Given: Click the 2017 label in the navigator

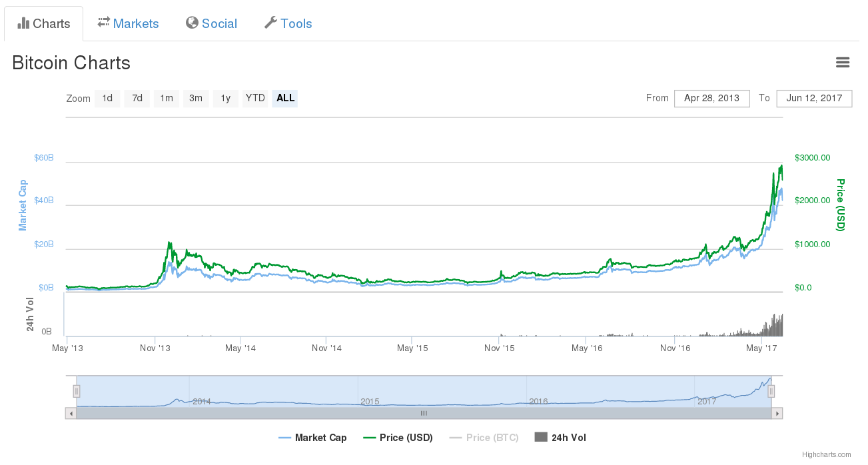Looking at the screenshot, I should [x=707, y=402].
